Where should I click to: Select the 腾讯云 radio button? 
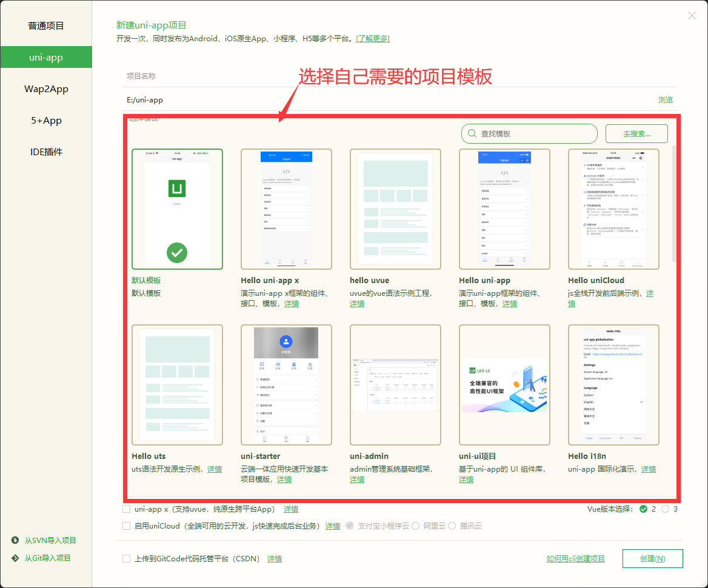[451, 526]
